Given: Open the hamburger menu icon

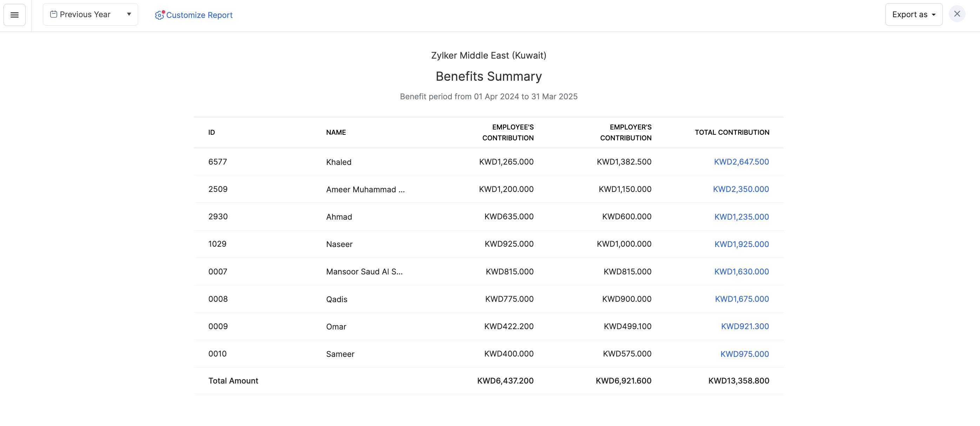Looking at the screenshot, I should point(14,15).
